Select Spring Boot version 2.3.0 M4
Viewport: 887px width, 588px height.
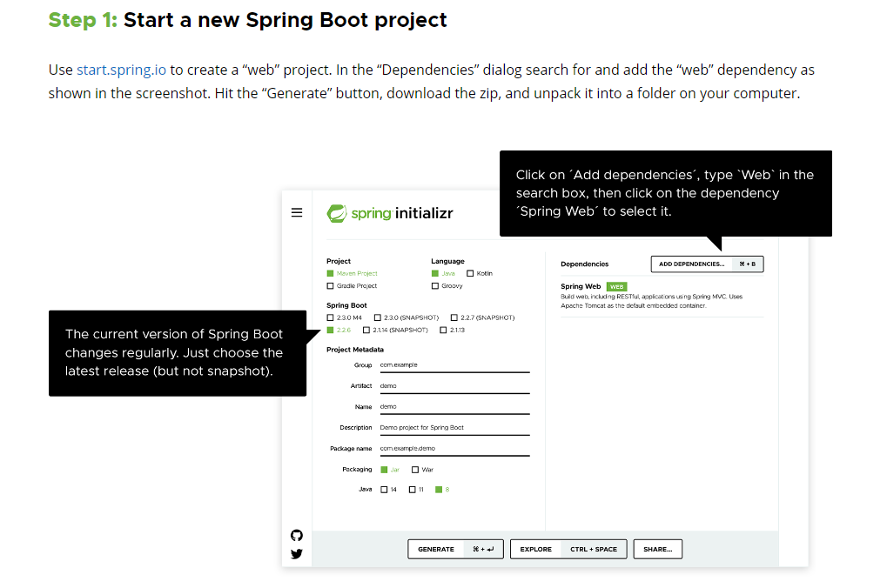tap(344, 317)
